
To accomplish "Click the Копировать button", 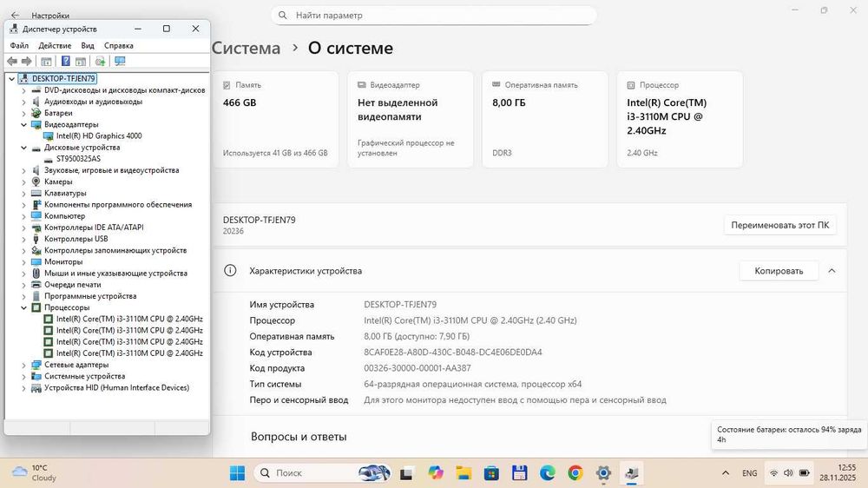I will pyautogui.click(x=779, y=271).
